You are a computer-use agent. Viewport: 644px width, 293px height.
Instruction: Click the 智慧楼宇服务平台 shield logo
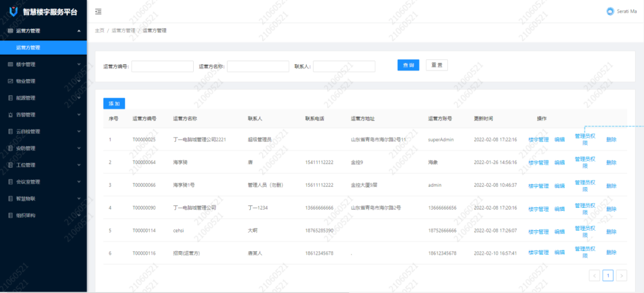(x=13, y=11)
